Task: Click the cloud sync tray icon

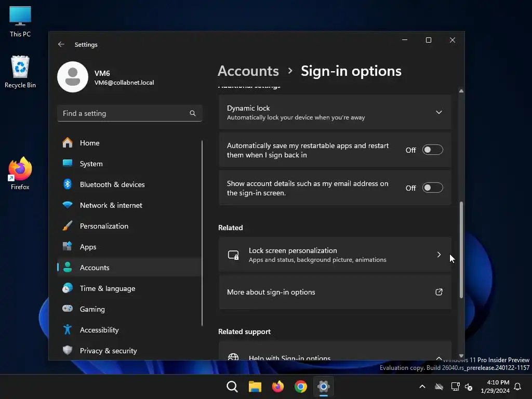Action: pos(439,387)
